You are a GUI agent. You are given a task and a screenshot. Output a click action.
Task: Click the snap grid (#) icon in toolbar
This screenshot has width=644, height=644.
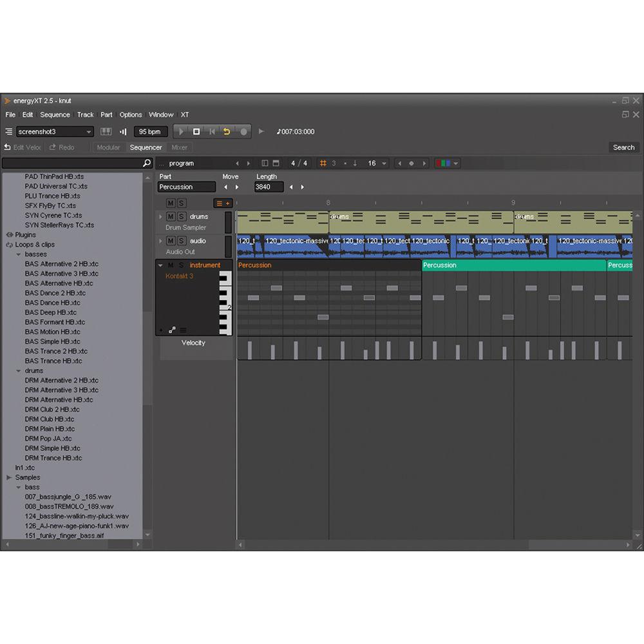point(324,163)
